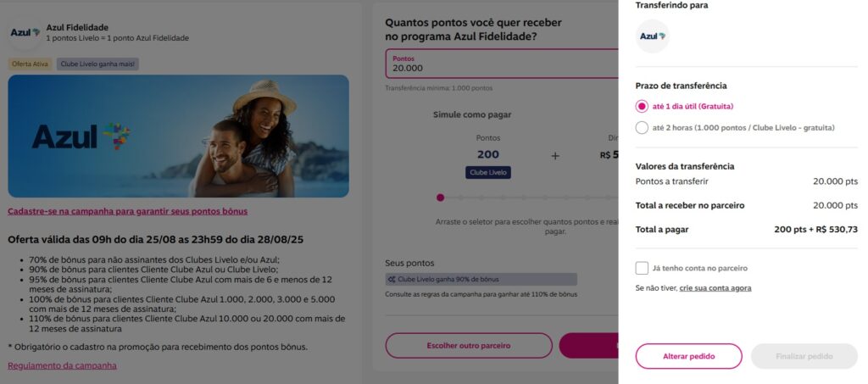Click the Clube Livelo label below 200
This screenshot has width=868, height=384.
(488, 172)
